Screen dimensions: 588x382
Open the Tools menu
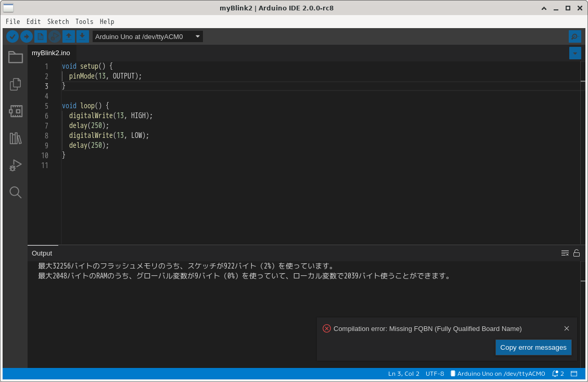[x=84, y=22]
